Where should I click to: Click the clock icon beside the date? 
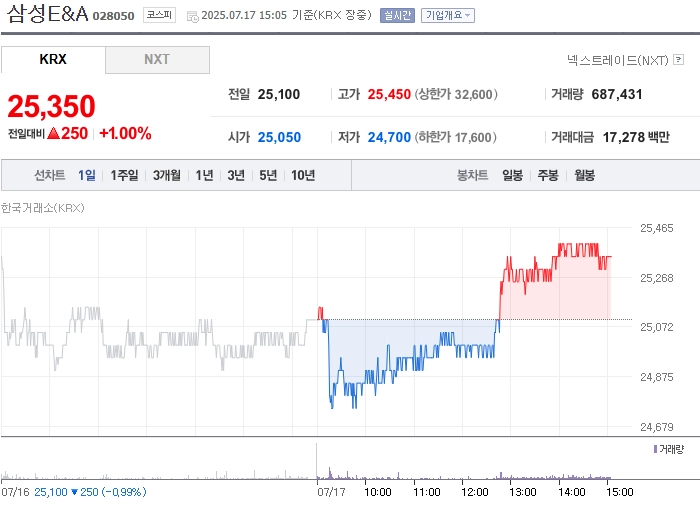(x=192, y=17)
